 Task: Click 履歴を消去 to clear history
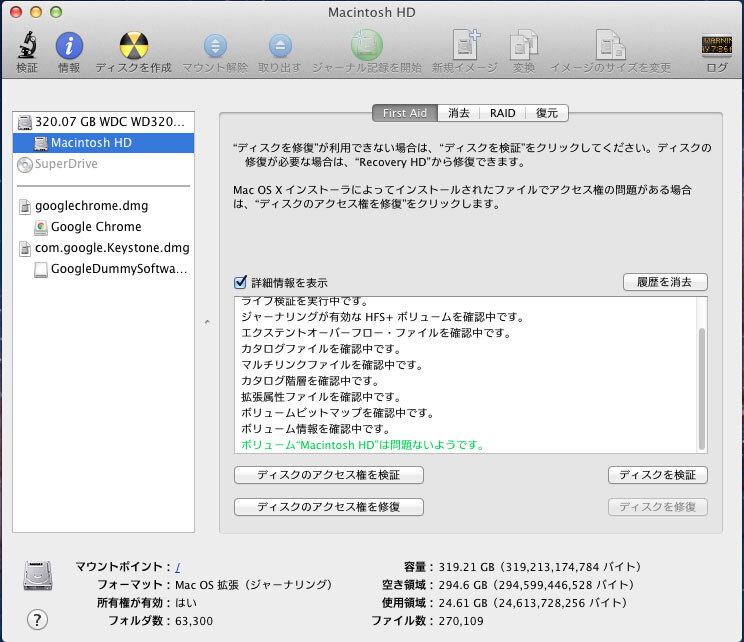point(664,282)
